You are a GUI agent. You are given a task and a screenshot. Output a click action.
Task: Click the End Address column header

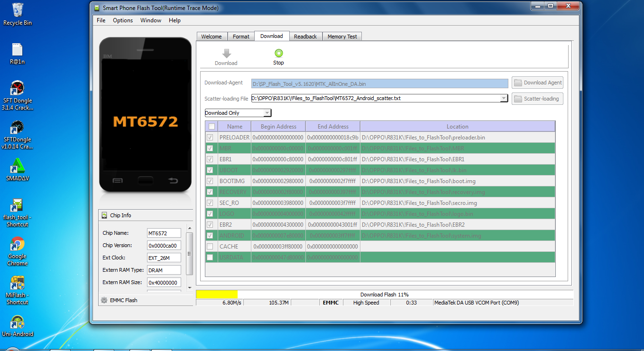pyautogui.click(x=333, y=127)
